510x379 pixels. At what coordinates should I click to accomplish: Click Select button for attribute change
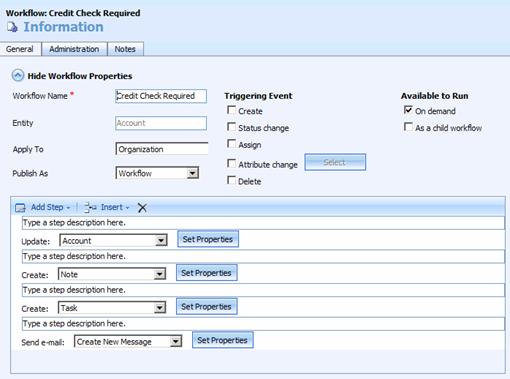335,162
